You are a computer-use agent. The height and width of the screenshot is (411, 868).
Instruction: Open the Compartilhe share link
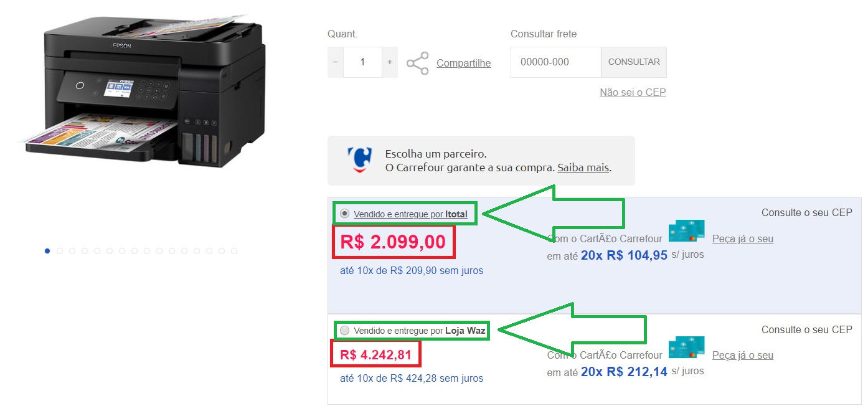coord(463,63)
